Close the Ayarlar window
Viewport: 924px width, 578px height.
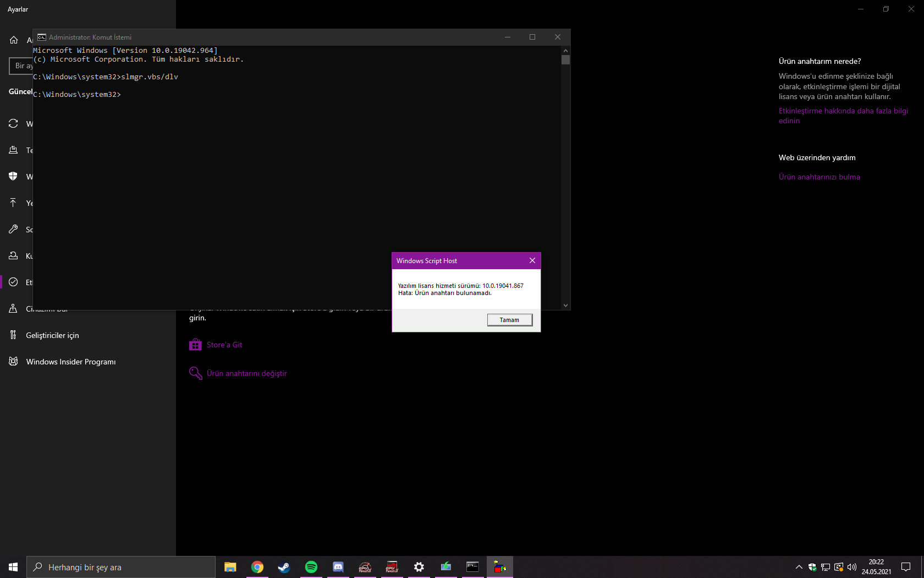(x=911, y=9)
